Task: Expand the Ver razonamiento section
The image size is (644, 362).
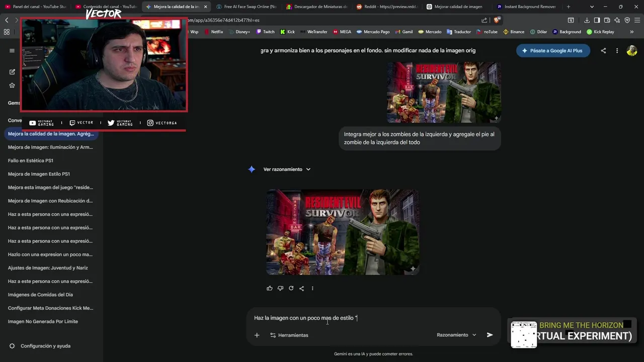Action: [287, 169]
